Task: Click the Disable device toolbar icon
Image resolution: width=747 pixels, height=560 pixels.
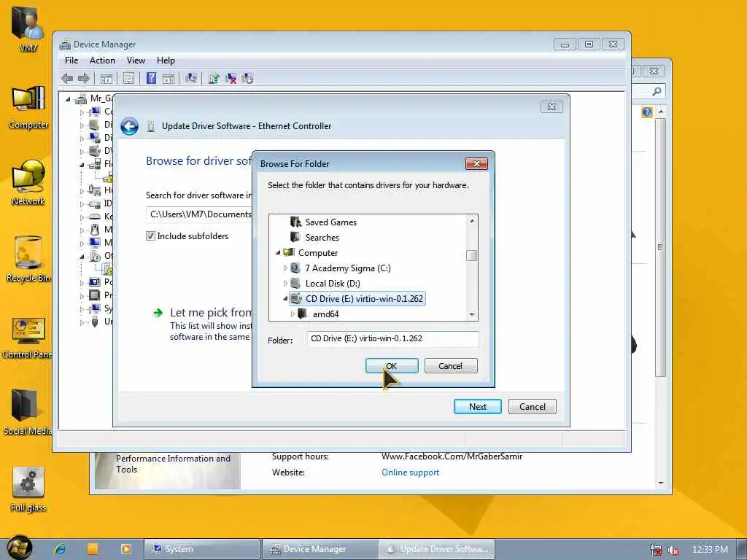Action: (x=247, y=79)
